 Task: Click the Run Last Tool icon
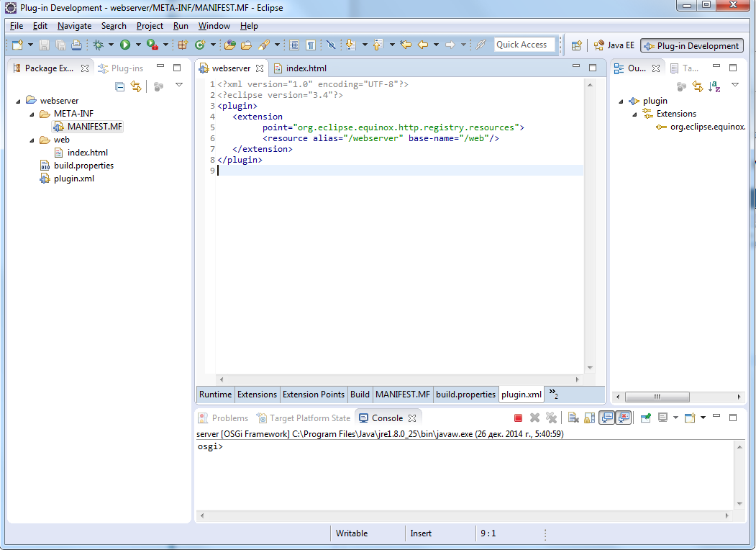152,45
